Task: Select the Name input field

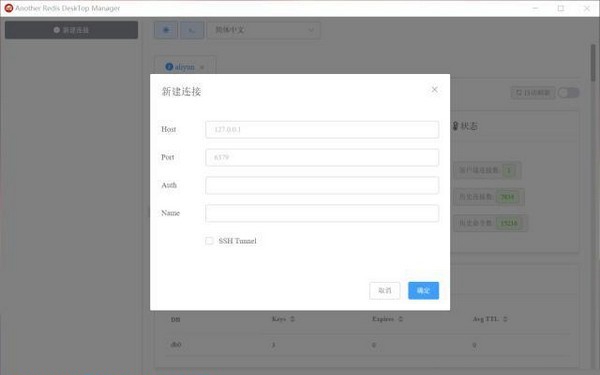Action: 322,213
